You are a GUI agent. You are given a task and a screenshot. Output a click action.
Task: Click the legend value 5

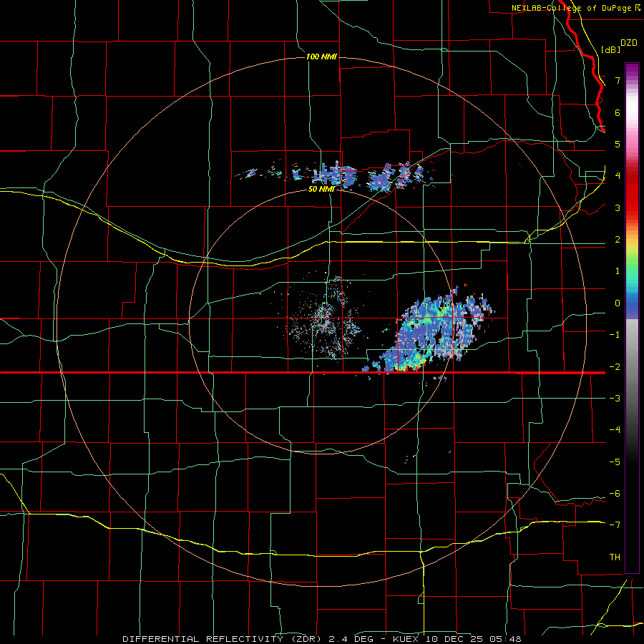click(x=618, y=144)
